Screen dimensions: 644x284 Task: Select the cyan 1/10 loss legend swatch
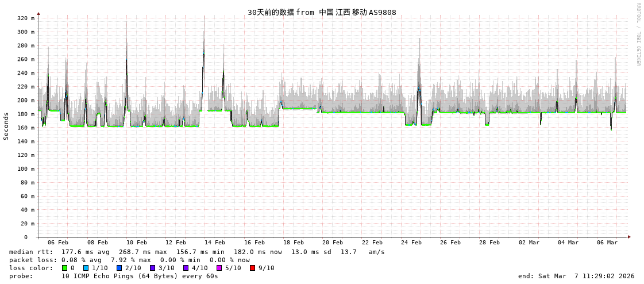(86, 268)
